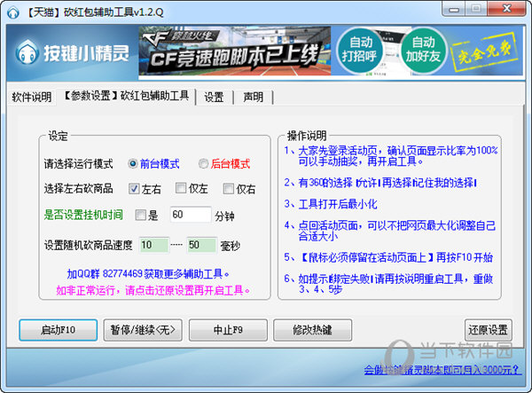Click the 如非正常运行 pink notice text
Image resolution: width=532 pixels, height=393 pixels.
[x=153, y=290]
